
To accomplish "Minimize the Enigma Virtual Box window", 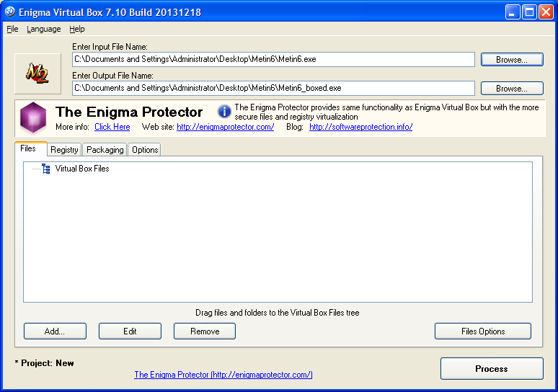I will click(512, 12).
